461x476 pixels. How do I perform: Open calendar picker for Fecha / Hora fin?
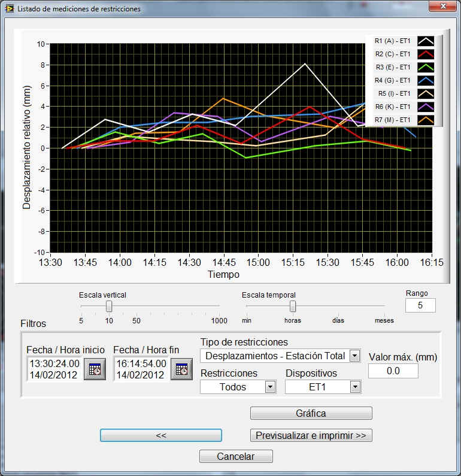coord(181,369)
